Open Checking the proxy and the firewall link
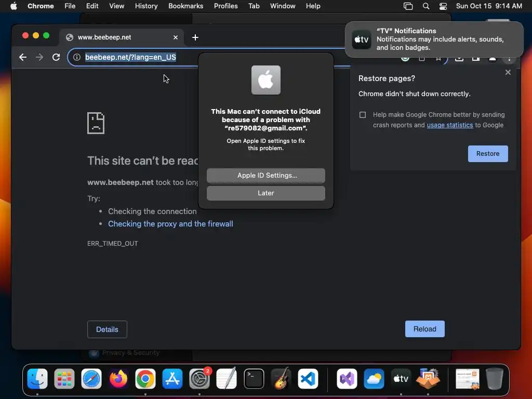Image resolution: width=532 pixels, height=399 pixels. click(x=170, y=224)
